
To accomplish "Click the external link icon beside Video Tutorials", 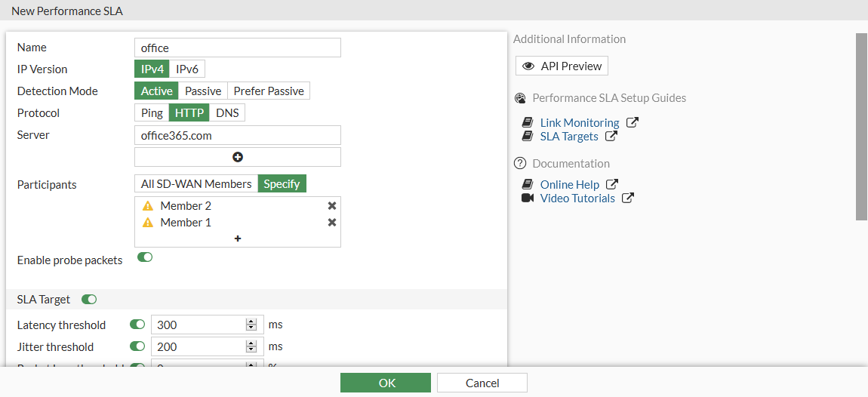I will click(x=628, y=198).
